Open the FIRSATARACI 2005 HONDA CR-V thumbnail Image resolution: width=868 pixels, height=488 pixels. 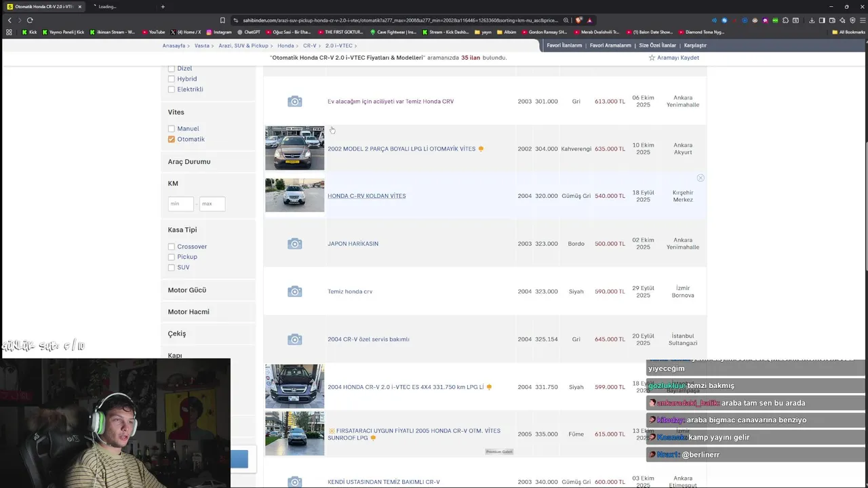click(294, 433)
